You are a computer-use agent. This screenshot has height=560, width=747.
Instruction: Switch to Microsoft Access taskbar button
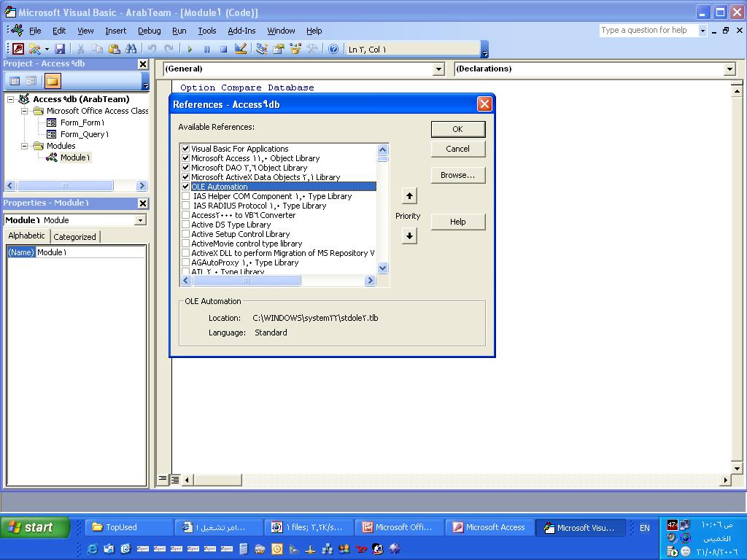coord(489,528)
